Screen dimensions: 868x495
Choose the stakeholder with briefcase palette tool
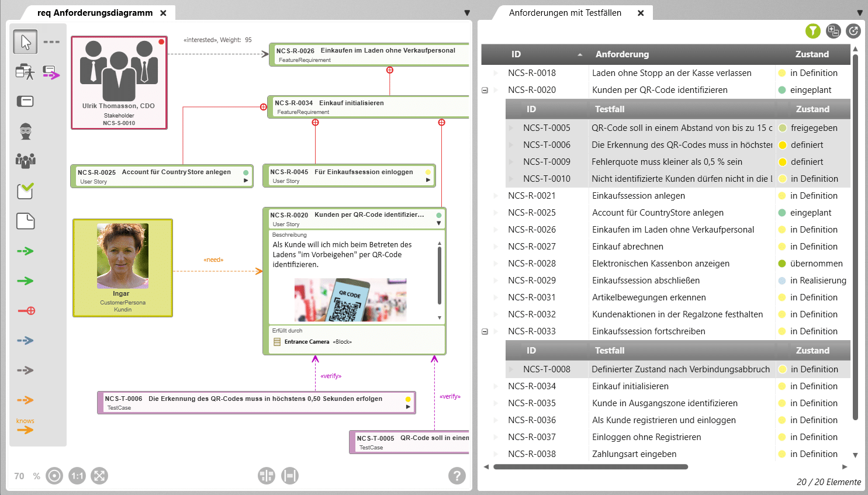(25, 72)
